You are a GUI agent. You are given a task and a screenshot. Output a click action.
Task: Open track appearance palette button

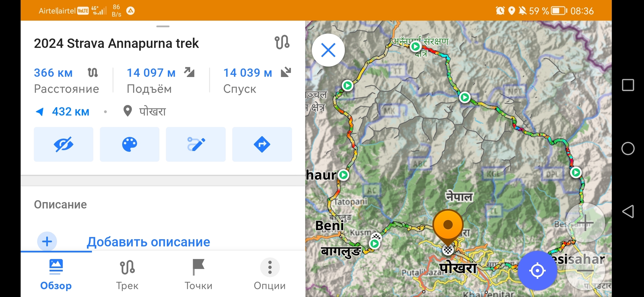pos(130,144)
